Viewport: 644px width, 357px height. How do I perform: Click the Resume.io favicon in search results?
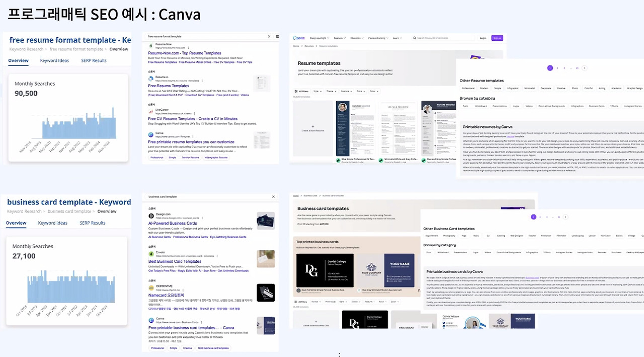click(151, 78)
